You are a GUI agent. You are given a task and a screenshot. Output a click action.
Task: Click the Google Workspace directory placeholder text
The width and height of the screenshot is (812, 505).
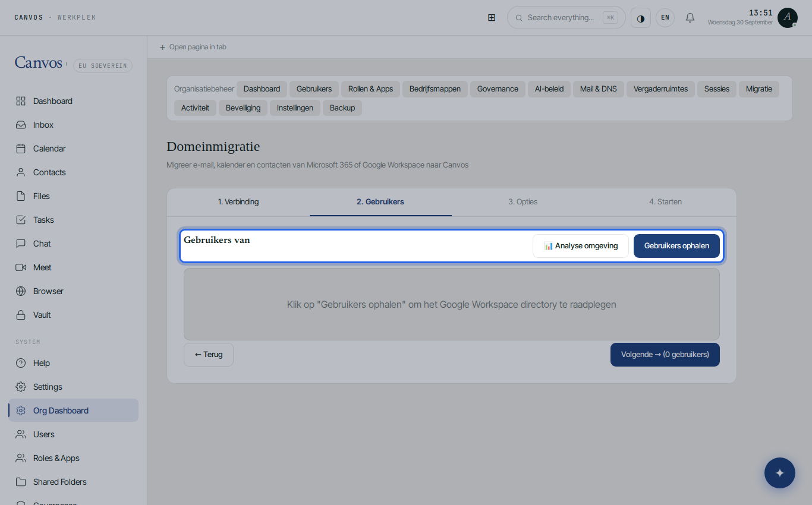click(452, 305)
